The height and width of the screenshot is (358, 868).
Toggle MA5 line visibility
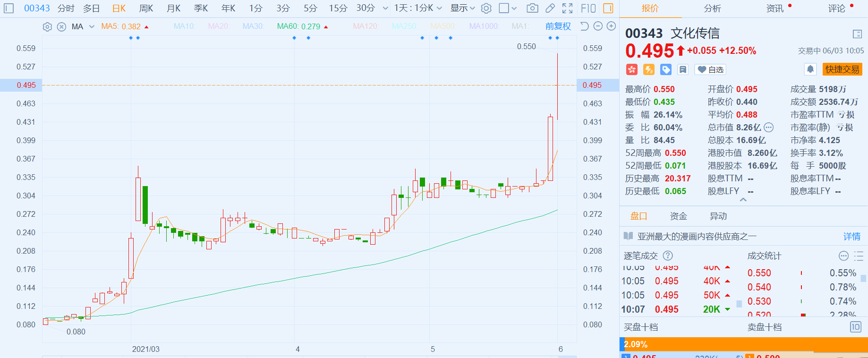(125, 26)
